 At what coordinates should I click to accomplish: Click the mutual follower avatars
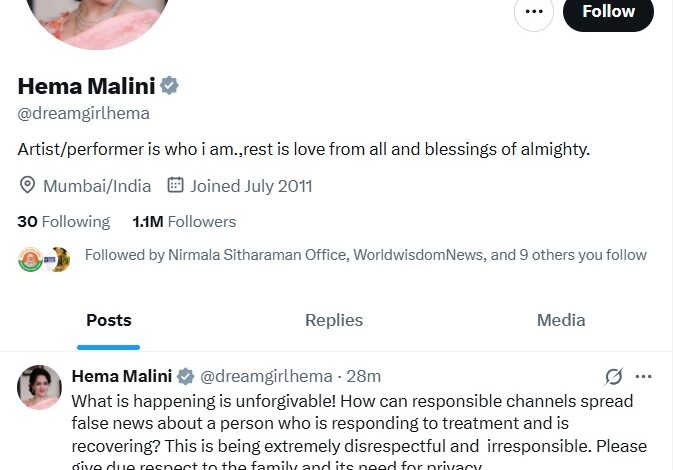[x=44, y=257]
